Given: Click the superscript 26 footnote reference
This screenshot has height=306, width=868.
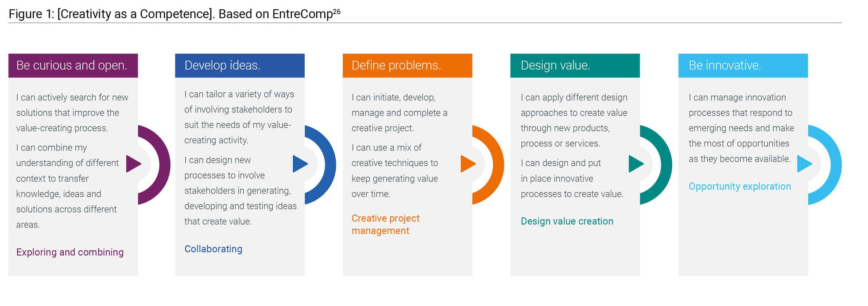Looking at the screenshot, I should (x=337, y=12).
